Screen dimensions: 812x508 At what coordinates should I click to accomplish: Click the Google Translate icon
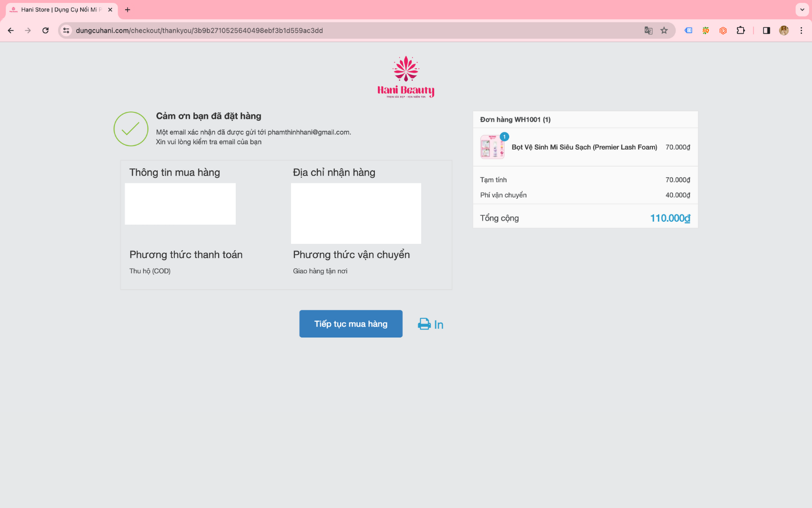(648, 30)
